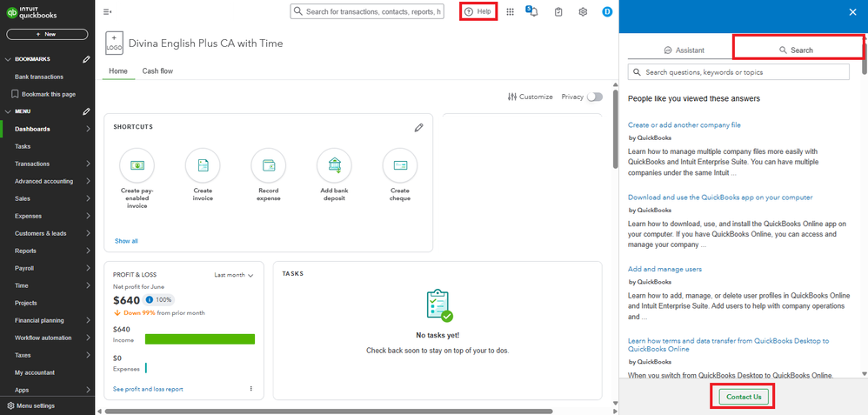
Task: Open the user profile avatar D
Action: (607, 11)
